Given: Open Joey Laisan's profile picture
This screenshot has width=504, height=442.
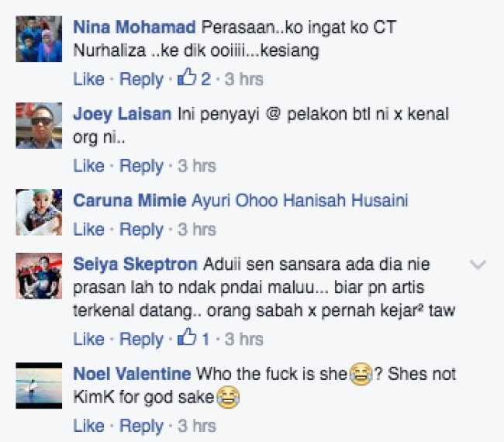Looking at the screenshot, I should pyautogui.click(x=39, y=126).
